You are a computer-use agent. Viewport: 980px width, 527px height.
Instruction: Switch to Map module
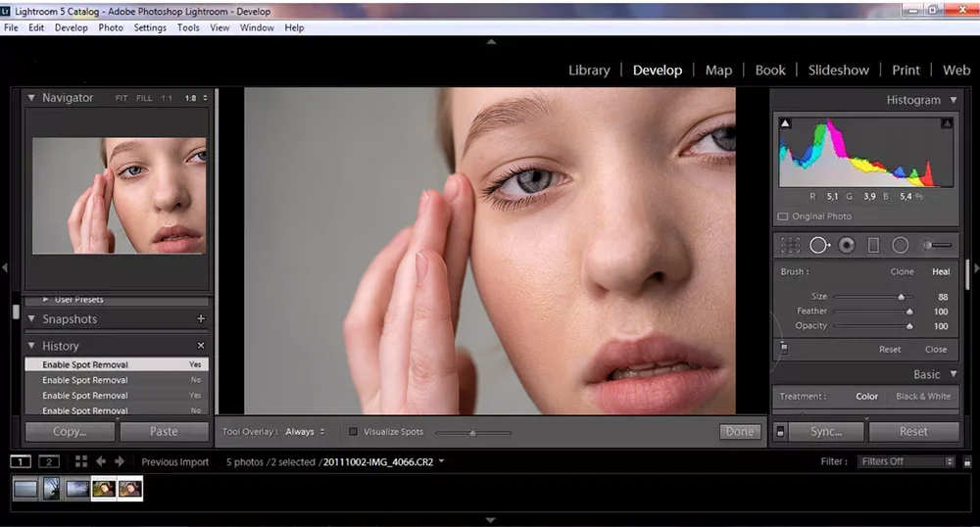click(718, 70)
